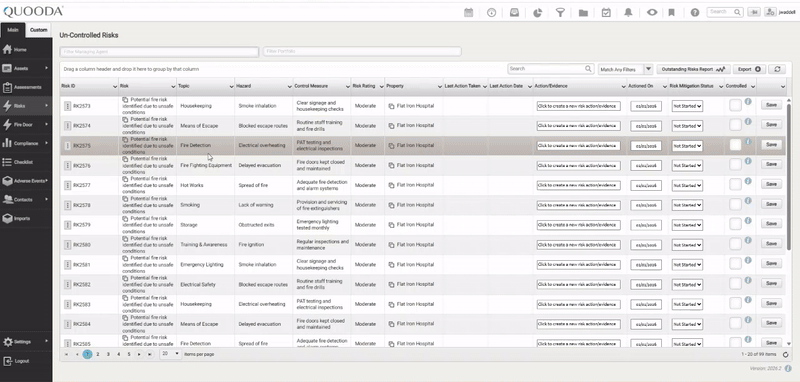
Task: Open the notifications bell icon
Action: pos(629,13)
